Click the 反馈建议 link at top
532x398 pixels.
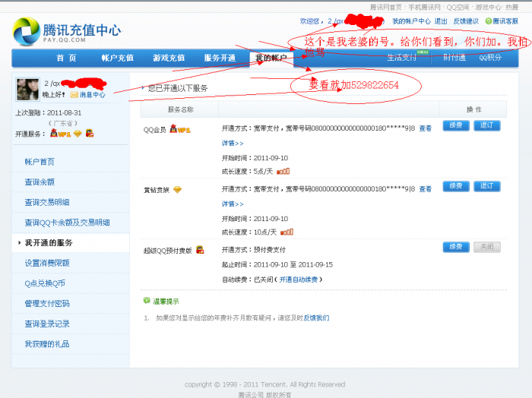click(466, 21)
